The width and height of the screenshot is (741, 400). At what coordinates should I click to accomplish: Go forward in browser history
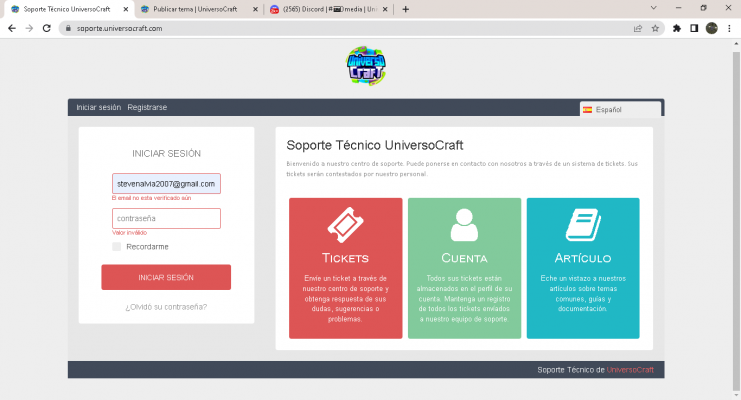tap(29, 28)
